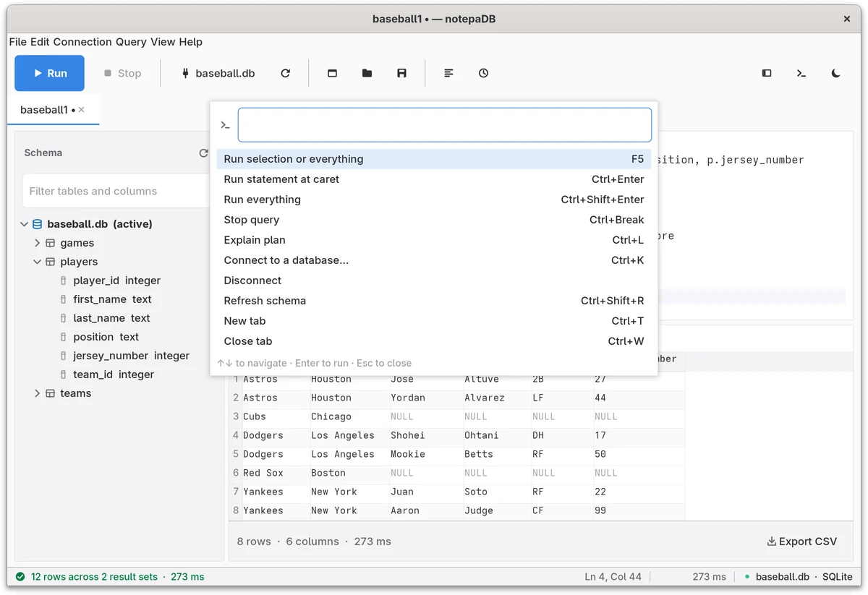
Task: Click the baseball.db database icon in tree
Action: pos(38,224)
